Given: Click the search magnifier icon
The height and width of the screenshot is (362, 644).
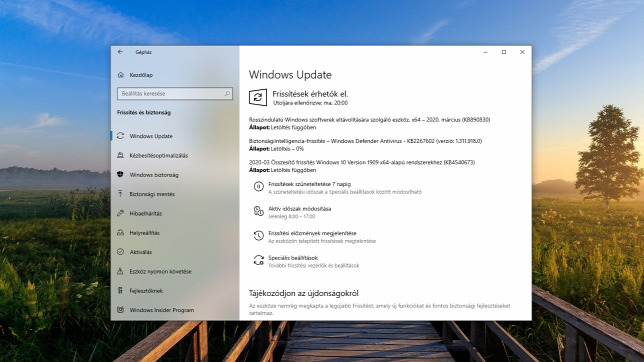Looking at the screenshot, I should click(227, 94).
